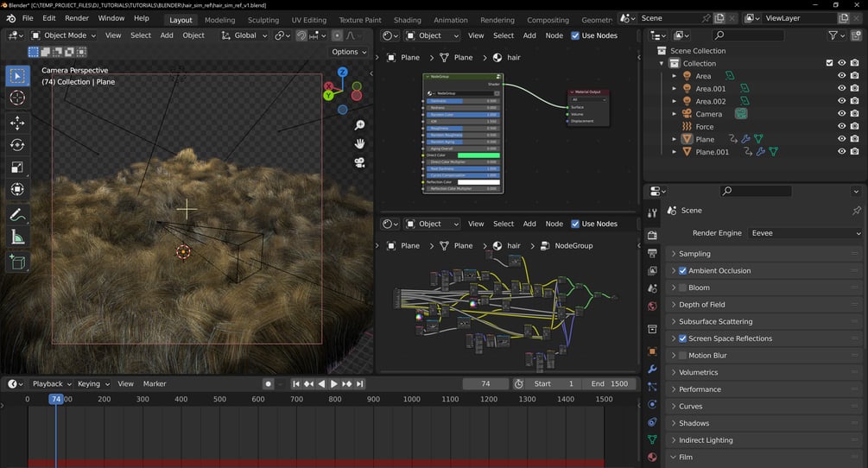Pick the Measure tool
The height and width of the screenshot is (468, 868).
point(17,237)
